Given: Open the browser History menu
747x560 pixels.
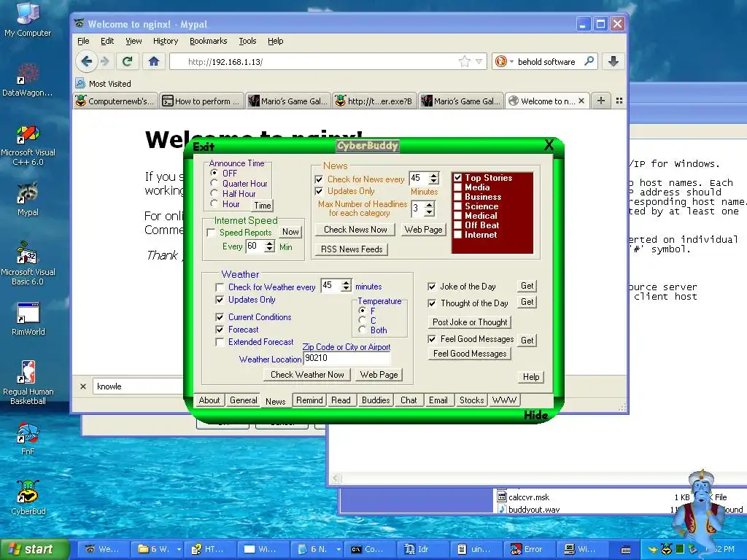Looking at the screenshot, I should pyautogui.click(x=166, y=41).
